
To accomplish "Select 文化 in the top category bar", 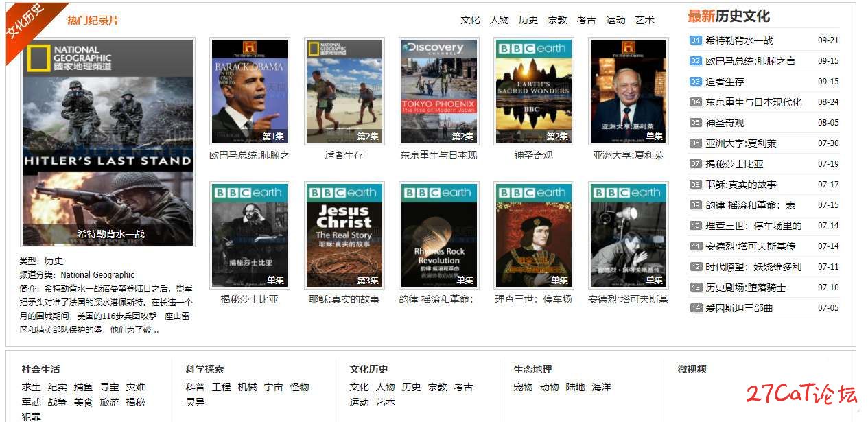I will [470, 21].
